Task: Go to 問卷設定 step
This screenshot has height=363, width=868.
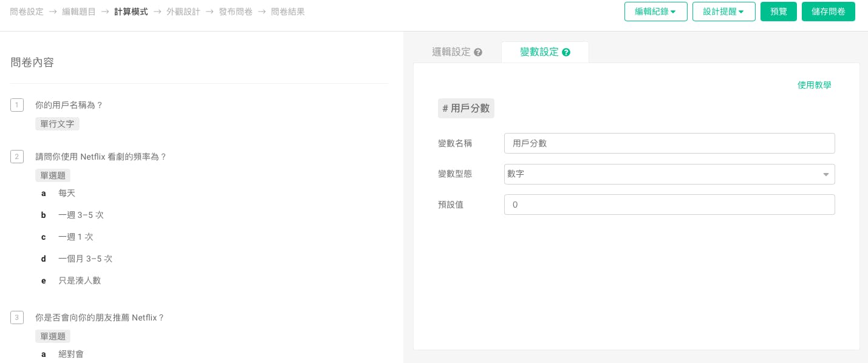Action: 27,12
